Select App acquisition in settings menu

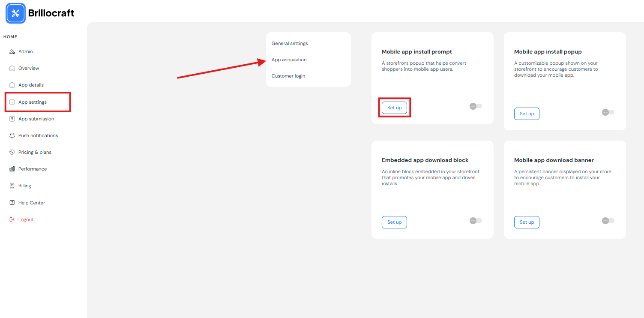pyautogui.click(x=289, y=60)
